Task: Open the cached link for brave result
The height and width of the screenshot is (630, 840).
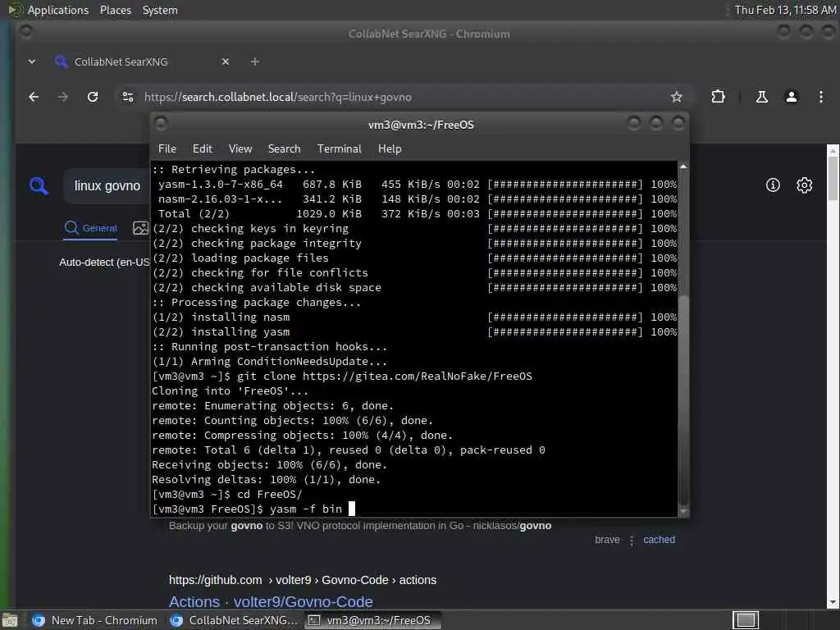Action: [659, 540]
